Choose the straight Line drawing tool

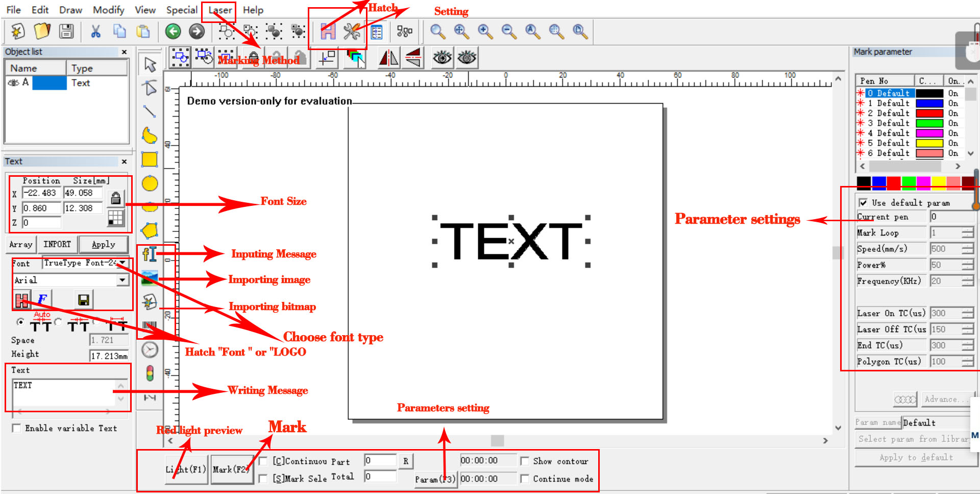(150, 111)
